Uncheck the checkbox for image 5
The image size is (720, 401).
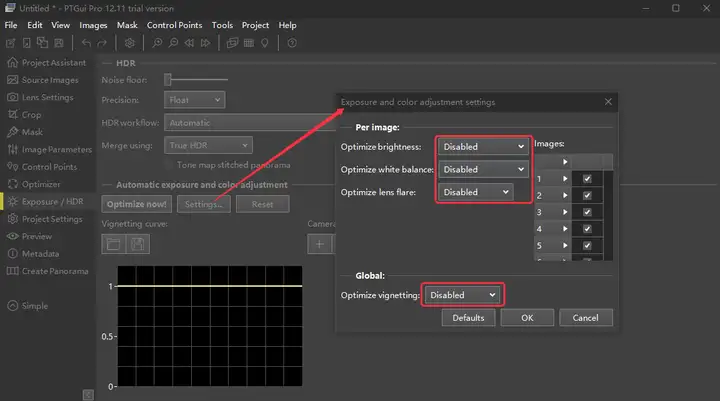point(587,246)
